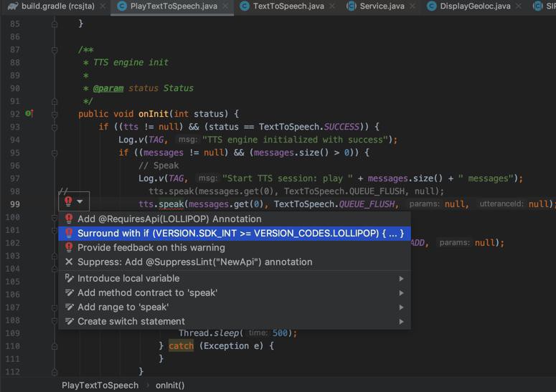Open the DisplayGeoloc.java tab
This screenshot has height=392, width=556.
[x=475, y=6]
